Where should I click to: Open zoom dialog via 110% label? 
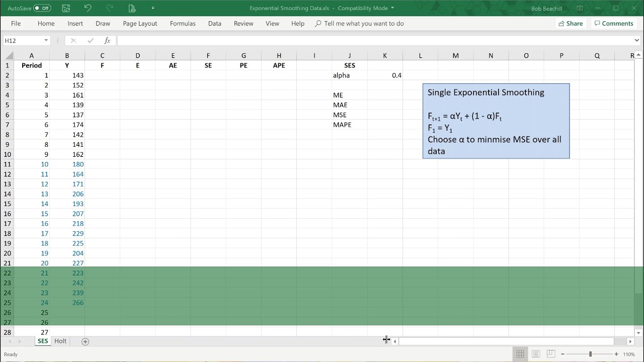629,354
